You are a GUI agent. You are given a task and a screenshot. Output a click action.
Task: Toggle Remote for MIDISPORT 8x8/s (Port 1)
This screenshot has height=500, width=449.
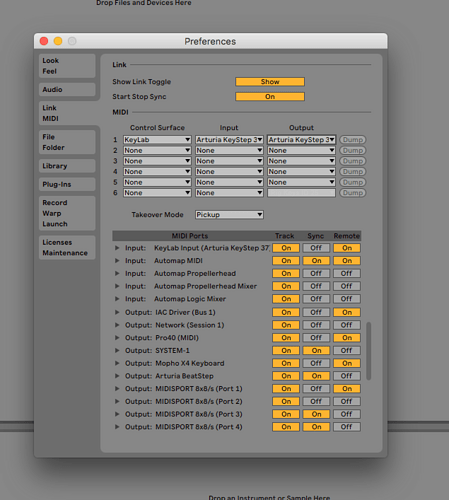(347, 389)
